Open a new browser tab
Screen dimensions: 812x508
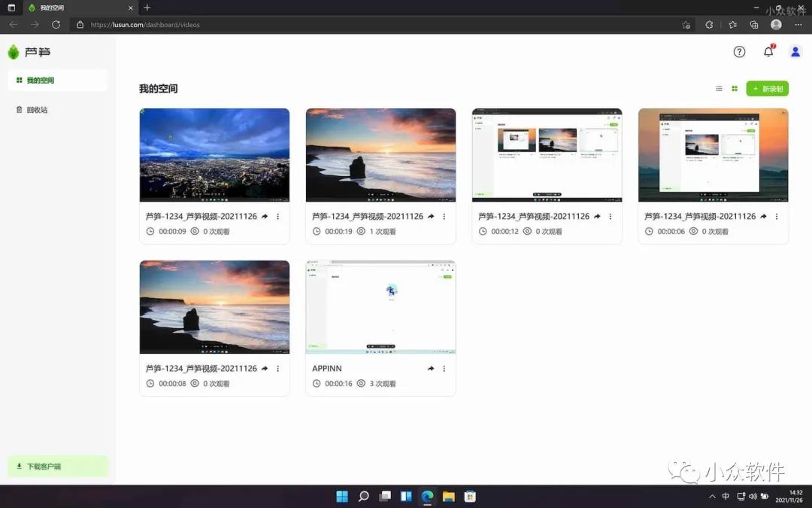tap(147, 8)
